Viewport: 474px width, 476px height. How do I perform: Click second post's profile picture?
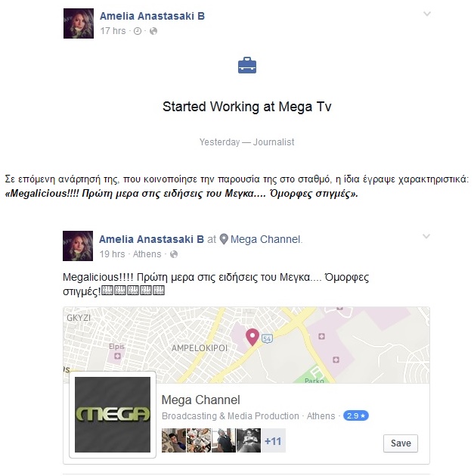[78, 246]
